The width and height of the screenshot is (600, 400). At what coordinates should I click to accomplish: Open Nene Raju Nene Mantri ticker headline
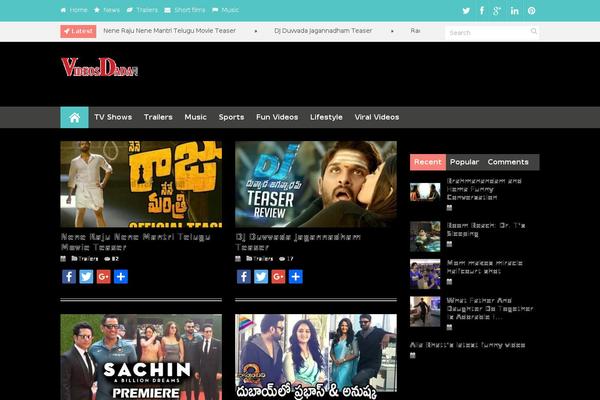coord(170,31)
